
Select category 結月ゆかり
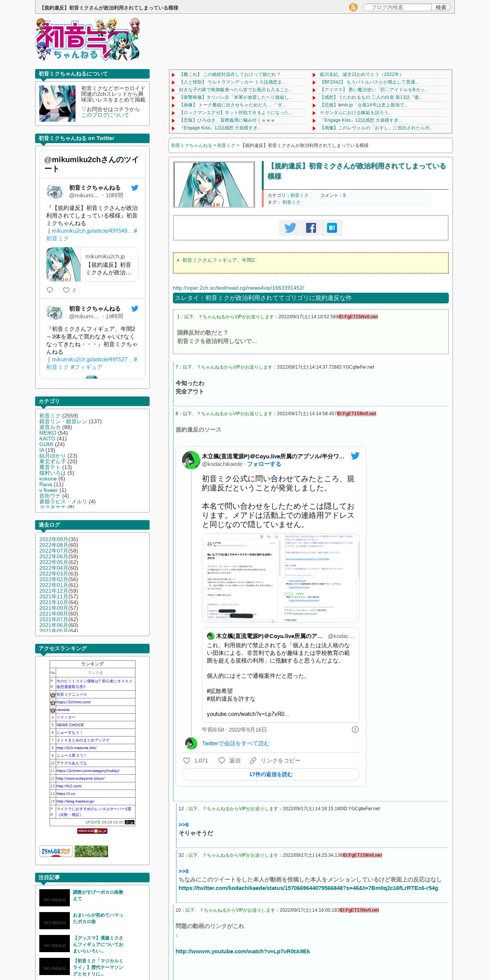(x=53, y=456)
